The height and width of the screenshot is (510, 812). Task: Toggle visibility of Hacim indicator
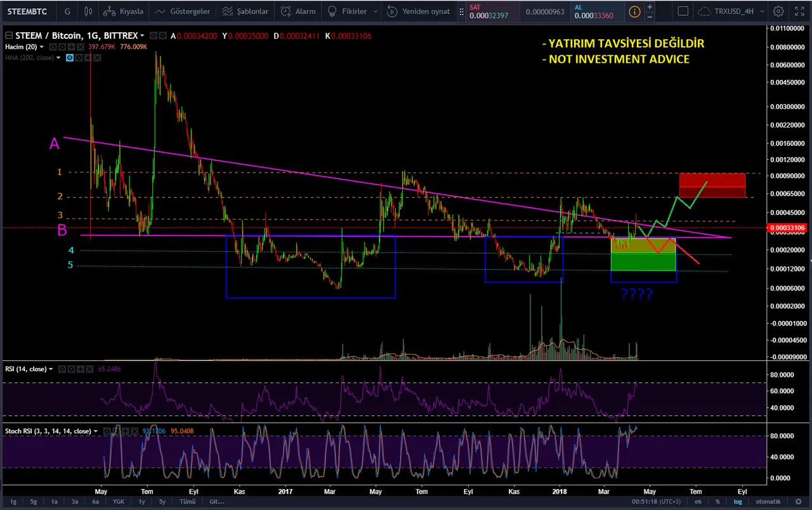pos(53,47)
